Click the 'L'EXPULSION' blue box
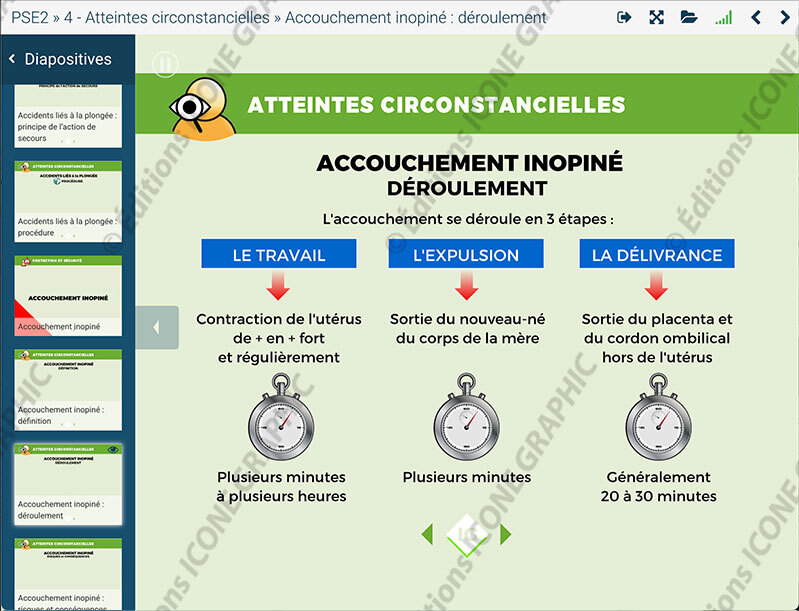The image size is (799, 611). 466,254
